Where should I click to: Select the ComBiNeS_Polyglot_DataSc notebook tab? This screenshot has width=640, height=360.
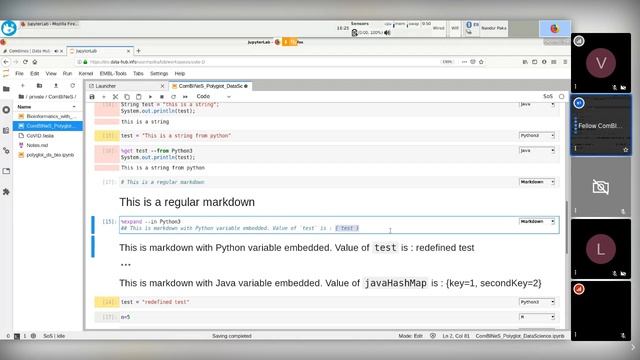point(210,86)
